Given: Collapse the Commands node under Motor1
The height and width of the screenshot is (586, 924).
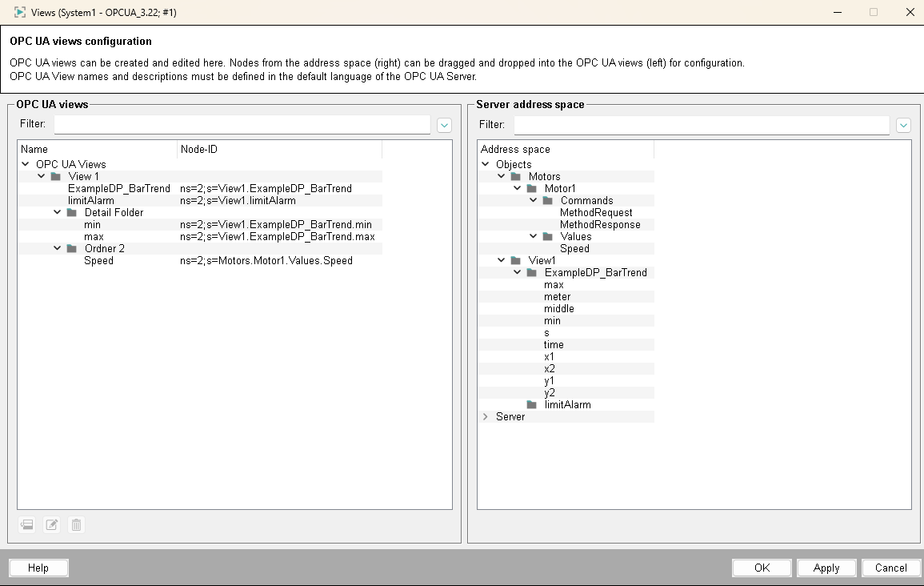Looking at the screenshot, I should 531,200.
